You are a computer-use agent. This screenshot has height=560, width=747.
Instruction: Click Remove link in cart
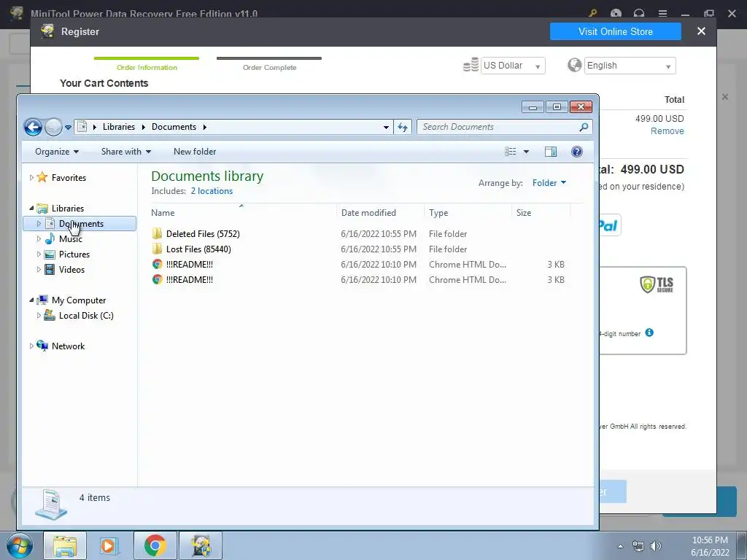[x=667, y=131]
